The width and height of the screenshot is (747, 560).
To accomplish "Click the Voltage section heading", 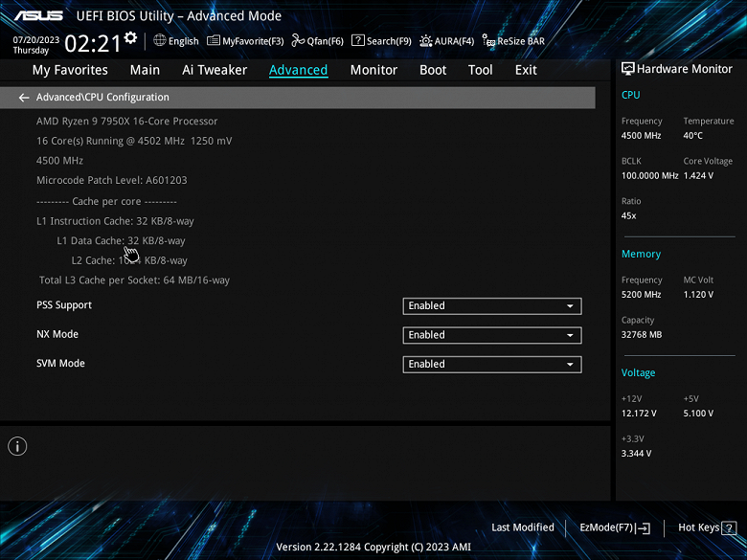I will [638, 373].
